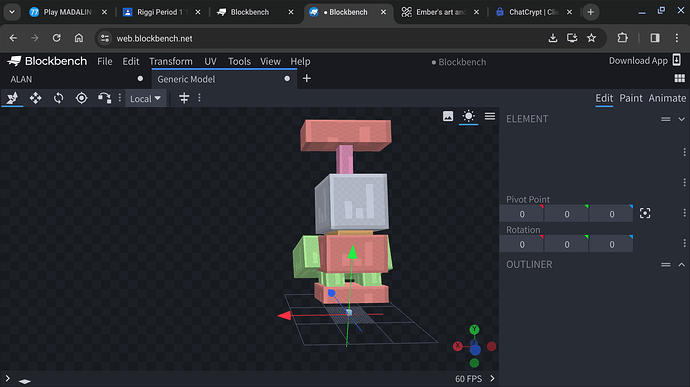The width and height of the screenshot is (690, 387).
Task: Click the Rotation X input field
Action: point(521,244)
